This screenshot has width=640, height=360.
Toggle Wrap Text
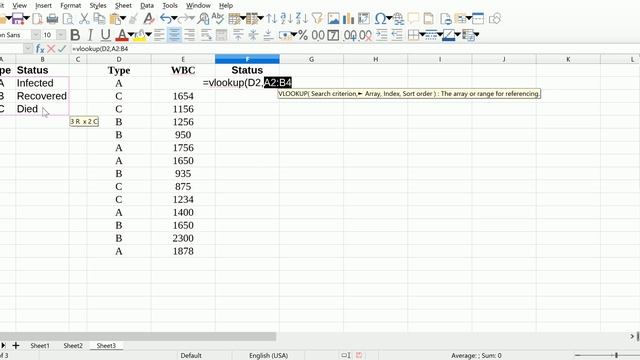click(x=206, y=35)
